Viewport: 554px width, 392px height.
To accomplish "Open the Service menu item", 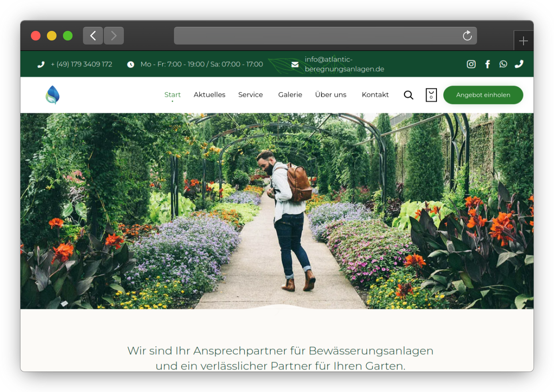I will point(251,95).
